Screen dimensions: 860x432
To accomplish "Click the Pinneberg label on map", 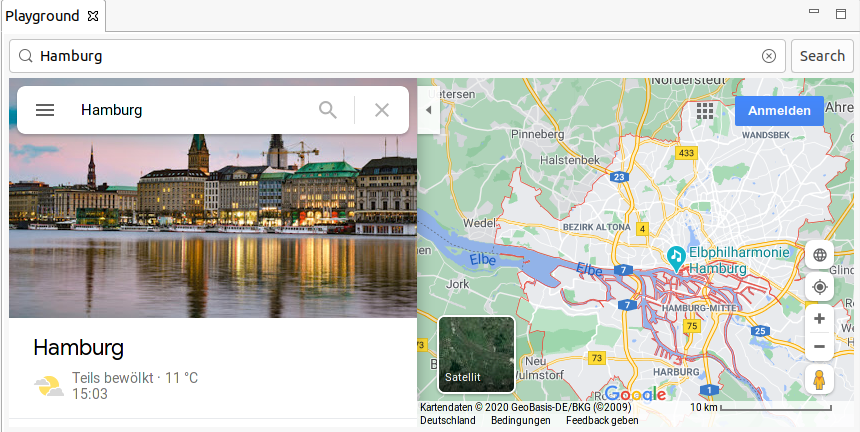I will [537, 134].
